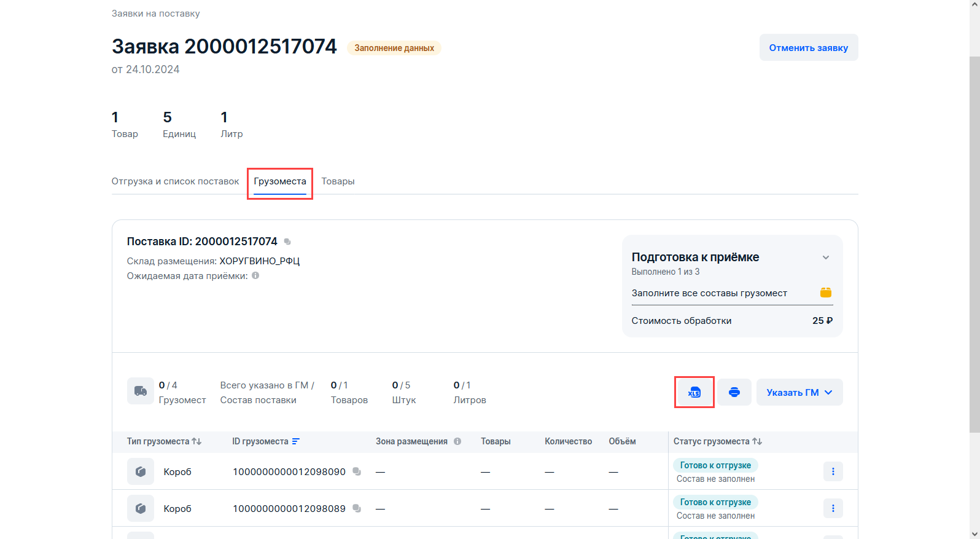Click the yellow box icon in preparation card

[826, 293]
